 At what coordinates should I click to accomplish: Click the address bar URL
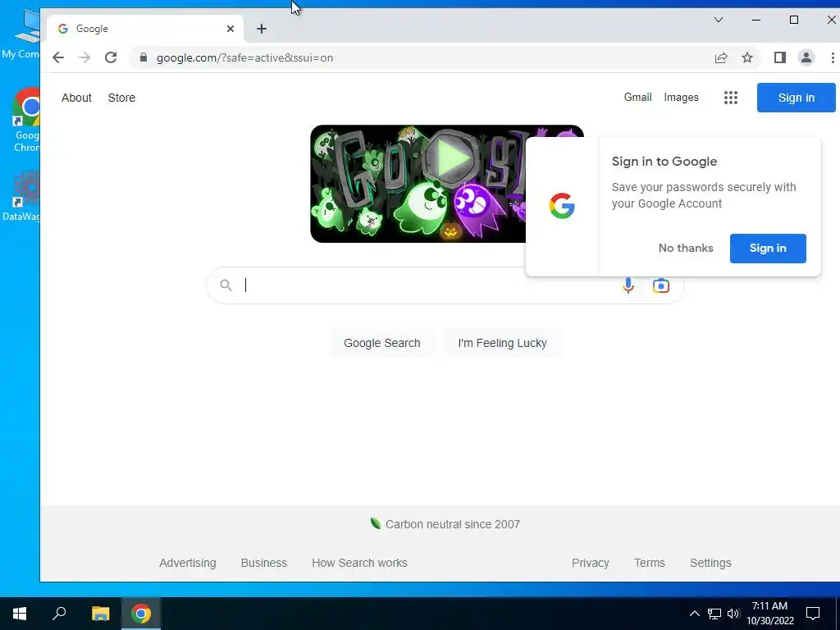(244, 58)
